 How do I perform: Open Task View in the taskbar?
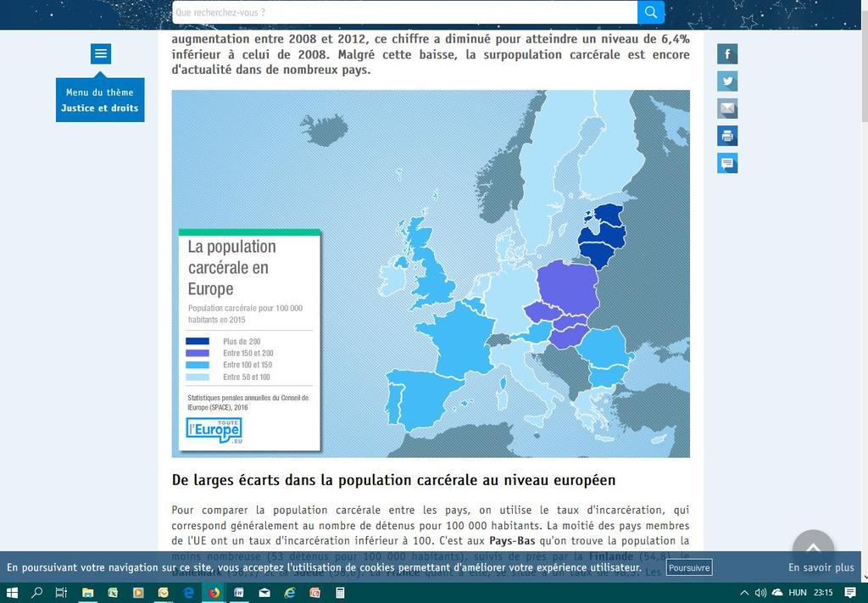click(61, 593)
